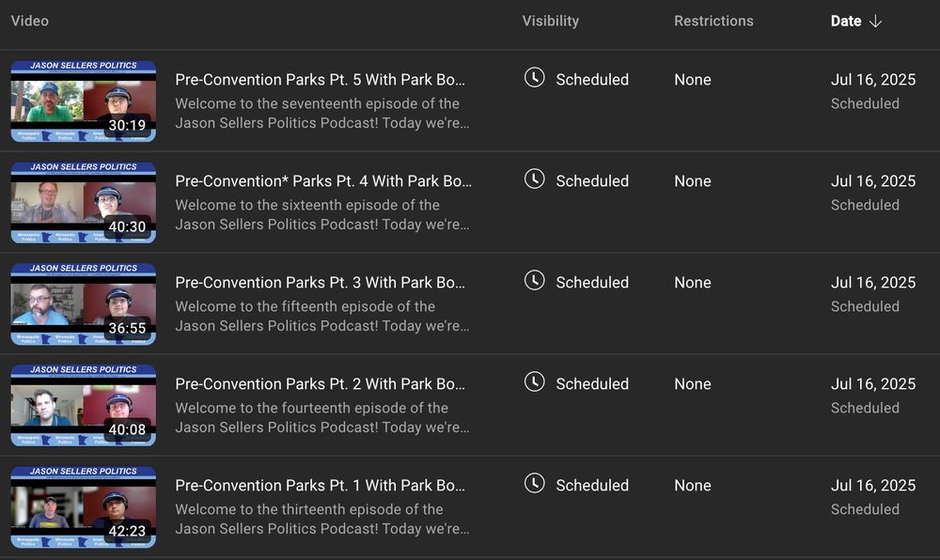Click the scheduled clock icon for Parks Pt. 2

pos(534,382)
